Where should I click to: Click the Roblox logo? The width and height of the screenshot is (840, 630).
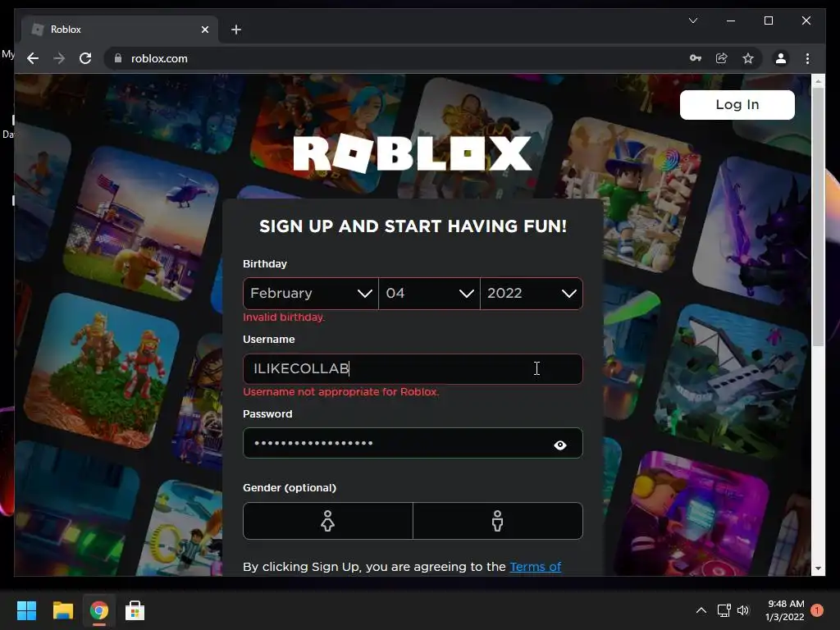(413, 153)
